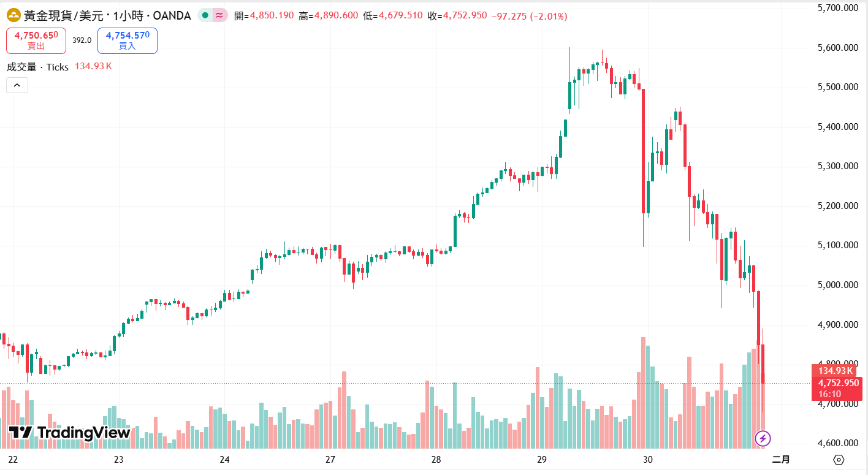Select the 成交量 · Ticks indicator label

[x=38, y=67]
